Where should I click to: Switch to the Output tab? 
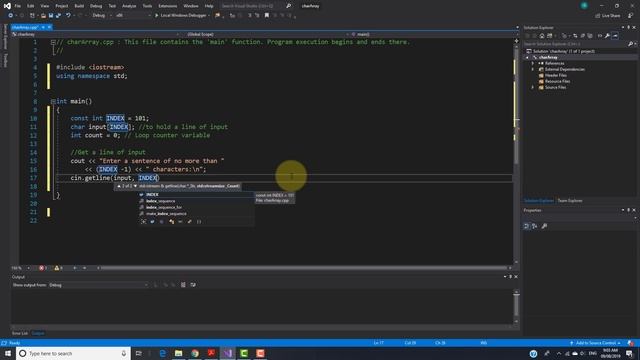[38, 333]
